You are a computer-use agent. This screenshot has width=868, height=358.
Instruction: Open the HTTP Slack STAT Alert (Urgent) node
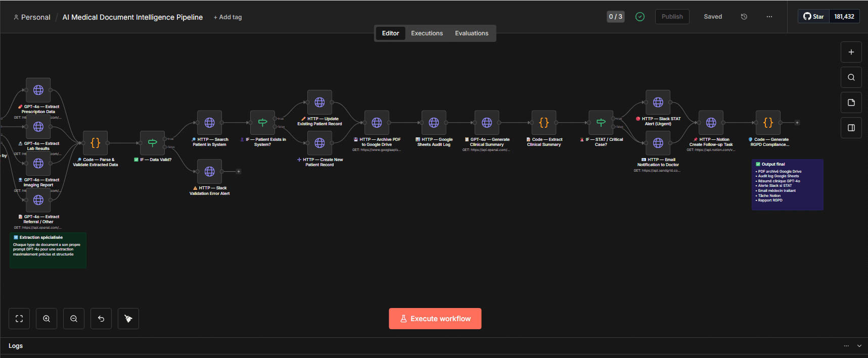coord(658,102)
